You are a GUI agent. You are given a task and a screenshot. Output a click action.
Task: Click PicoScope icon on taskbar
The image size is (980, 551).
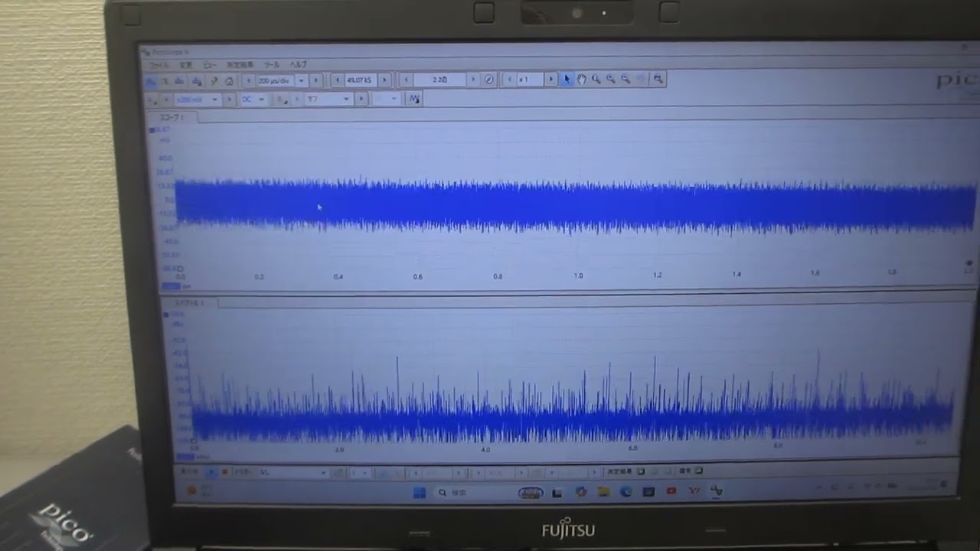[717, 491]
